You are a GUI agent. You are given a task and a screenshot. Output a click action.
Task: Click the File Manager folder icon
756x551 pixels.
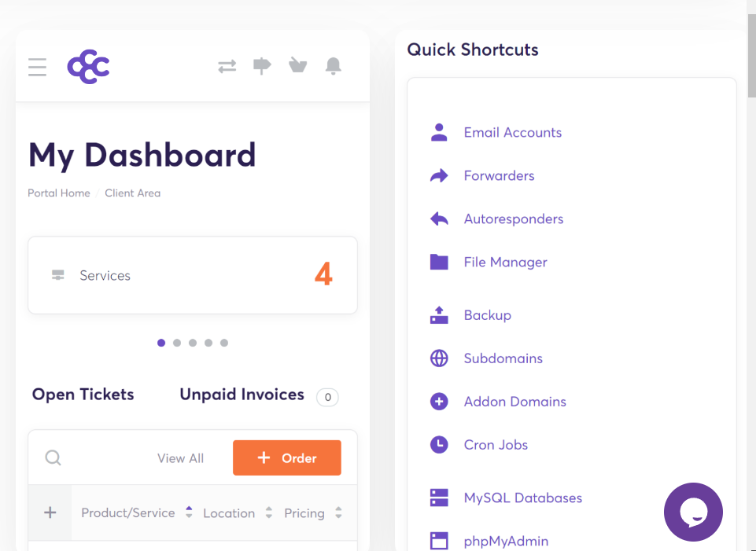[439, 262]
